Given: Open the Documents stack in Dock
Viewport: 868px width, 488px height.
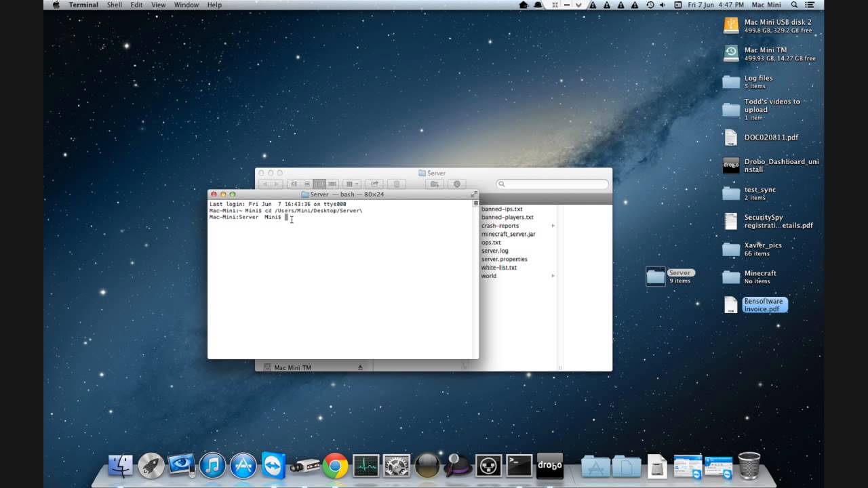Looking at the screenshot, I should point(627,466).
